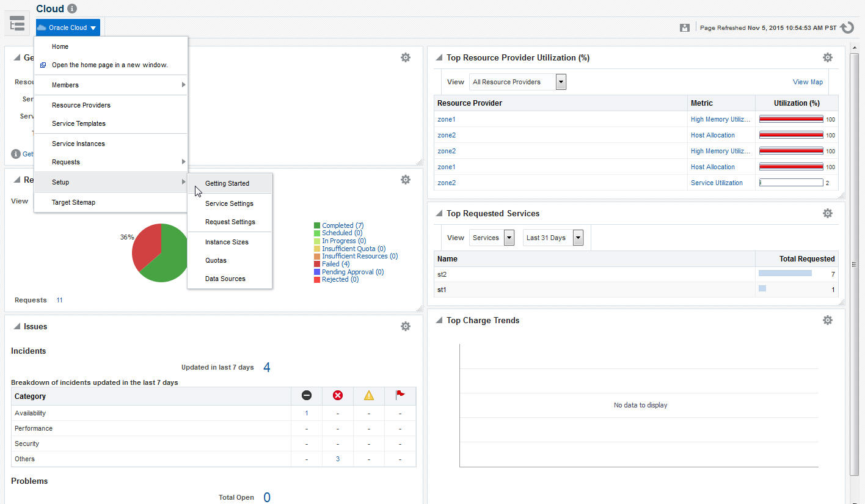Viewport: 865px width, 504px height.
Task: Click the info icon beside the Cloud title
Action: [x=73, y=9]
